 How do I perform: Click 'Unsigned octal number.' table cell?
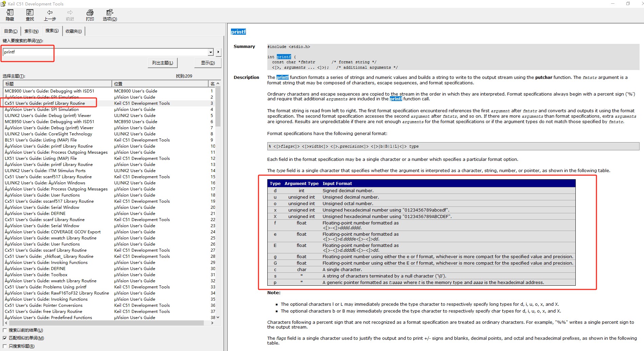(348, 204)
